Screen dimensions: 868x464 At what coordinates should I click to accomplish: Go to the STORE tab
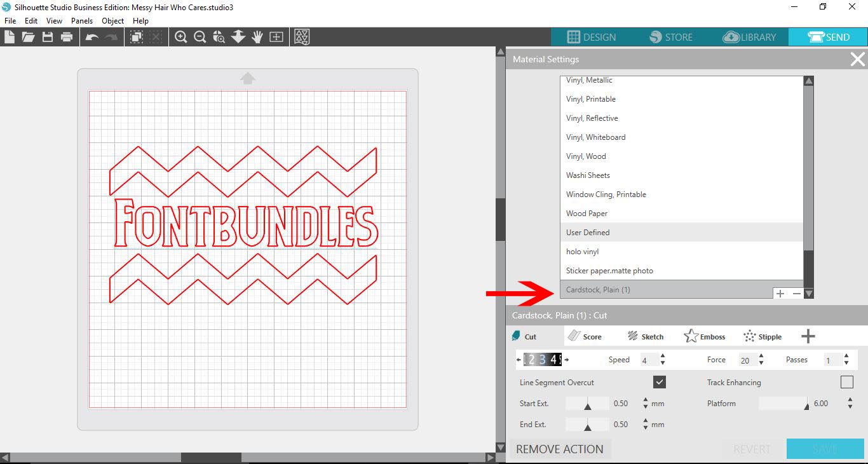coord(671,37)
